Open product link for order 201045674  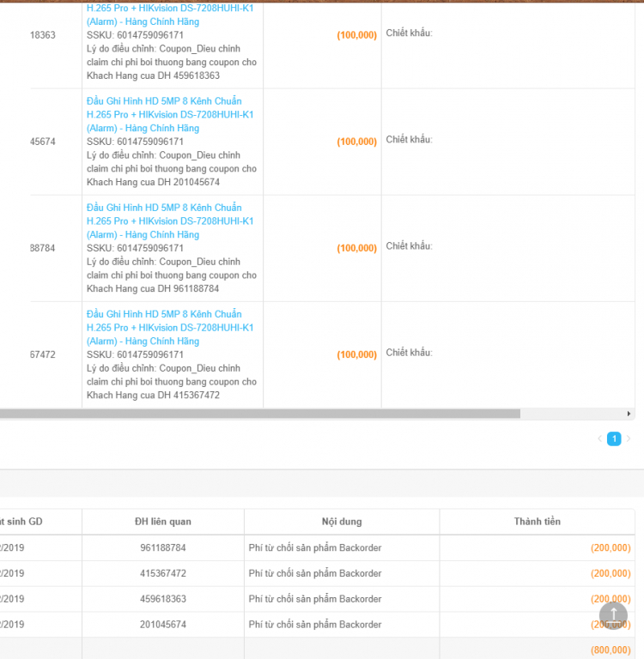pyautogui.click(x=170, y=114)
